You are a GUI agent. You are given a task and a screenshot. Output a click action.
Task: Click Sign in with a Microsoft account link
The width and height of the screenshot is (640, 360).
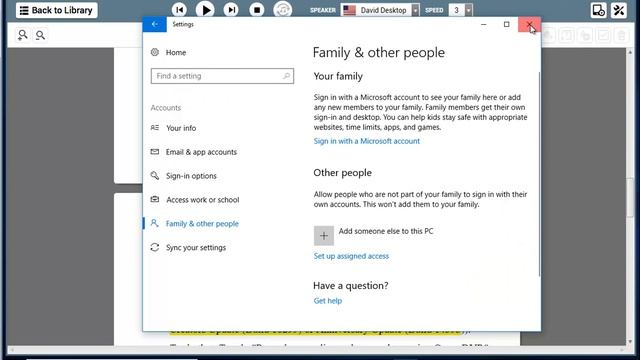[367, 141]
